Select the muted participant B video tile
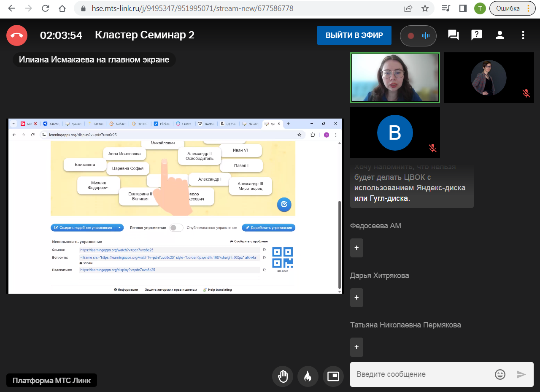 (x=395, y=132)
